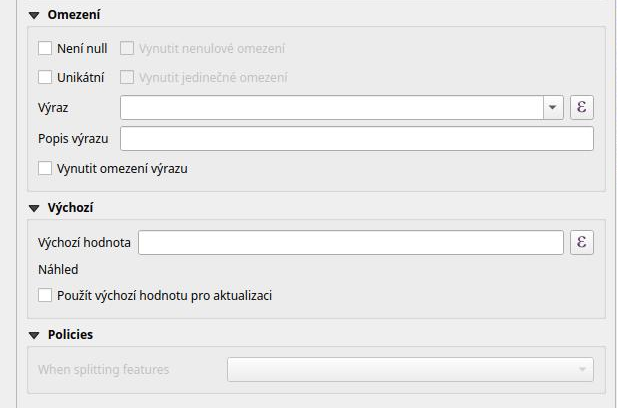Screen dimensions: 617x408
Task: Click the Výchozí hodnota label
Action: pos(84,243)
